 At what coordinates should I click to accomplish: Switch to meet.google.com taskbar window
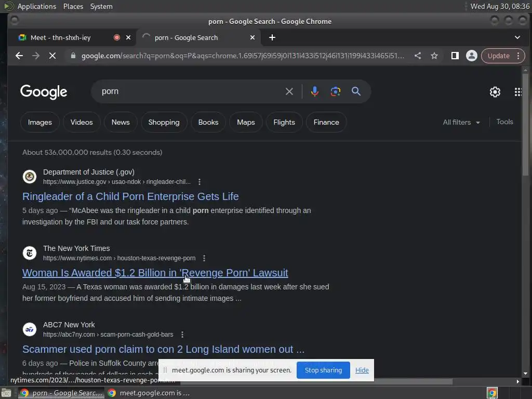tap(149, 393)
